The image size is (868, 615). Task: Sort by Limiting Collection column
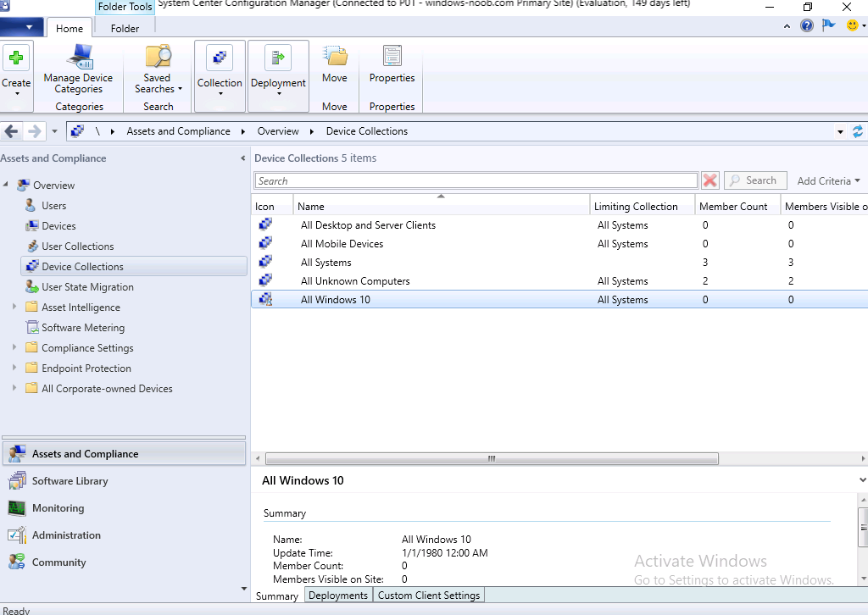point(643,206)
